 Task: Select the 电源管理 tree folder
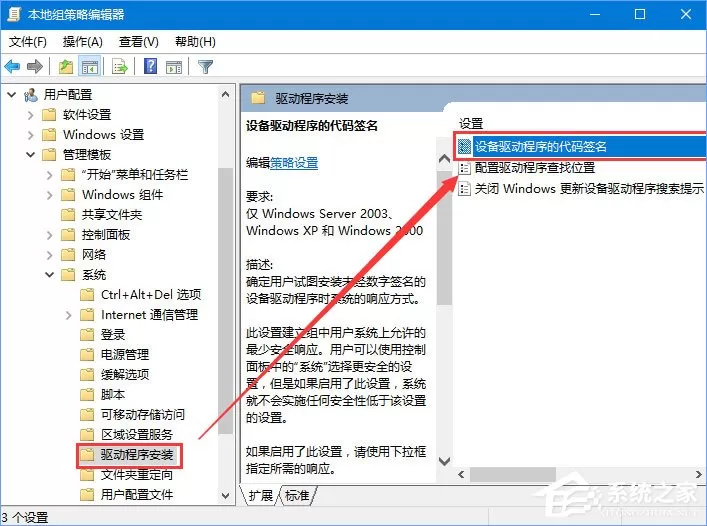pos(124,355)
